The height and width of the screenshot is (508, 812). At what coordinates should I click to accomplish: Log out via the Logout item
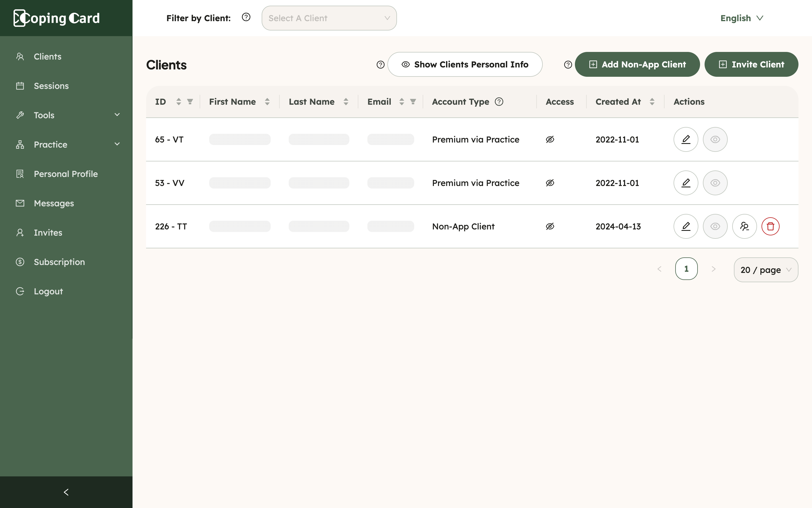pyautogui.click(x=66, y=291)
